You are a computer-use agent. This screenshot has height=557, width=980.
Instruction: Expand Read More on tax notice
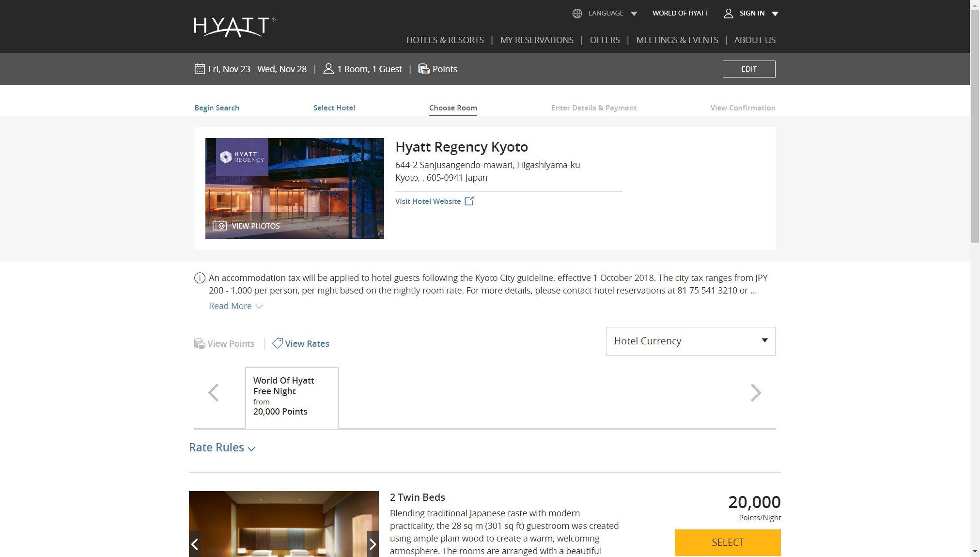235,306
